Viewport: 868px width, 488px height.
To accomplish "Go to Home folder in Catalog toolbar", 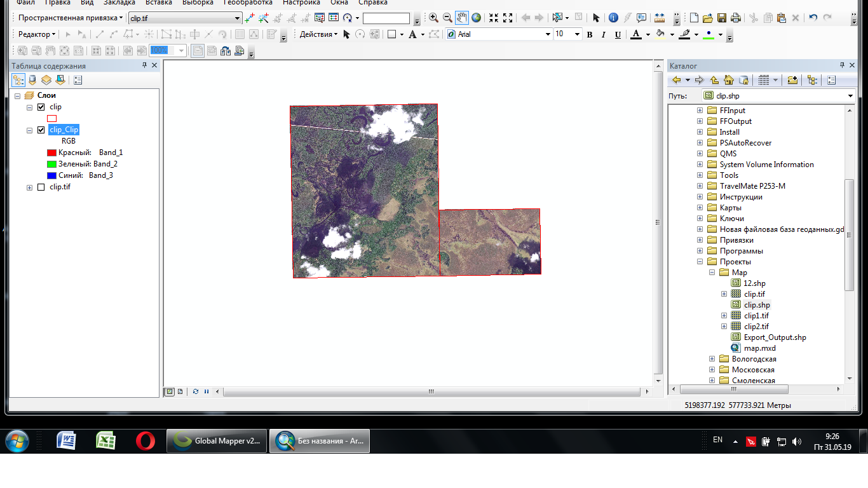I will tap(729, 80).
